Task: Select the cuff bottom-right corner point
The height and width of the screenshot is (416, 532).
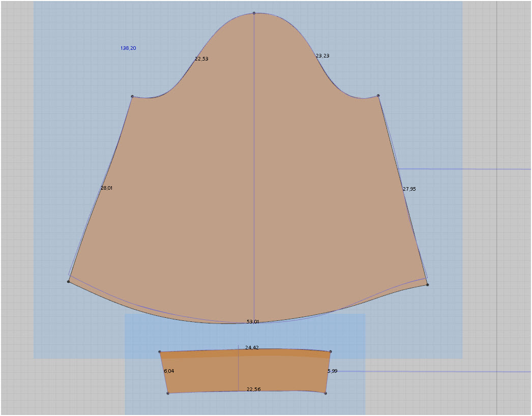Action: [326, 393]
